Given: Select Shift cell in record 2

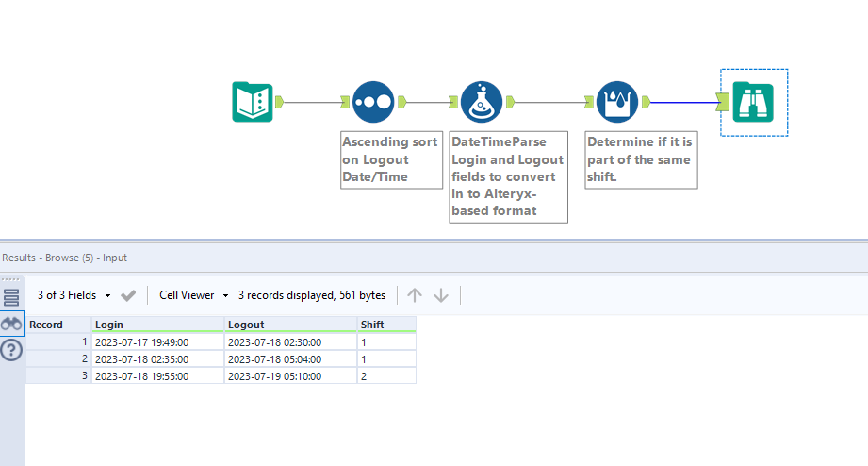Looking at the screenshot, I should pyautogui.click(x=386, y=359).
